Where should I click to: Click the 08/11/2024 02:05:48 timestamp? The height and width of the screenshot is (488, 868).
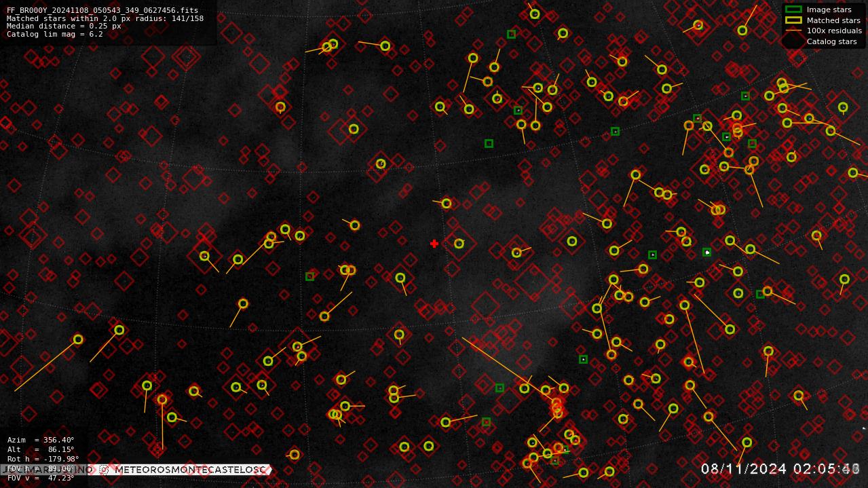780,468
